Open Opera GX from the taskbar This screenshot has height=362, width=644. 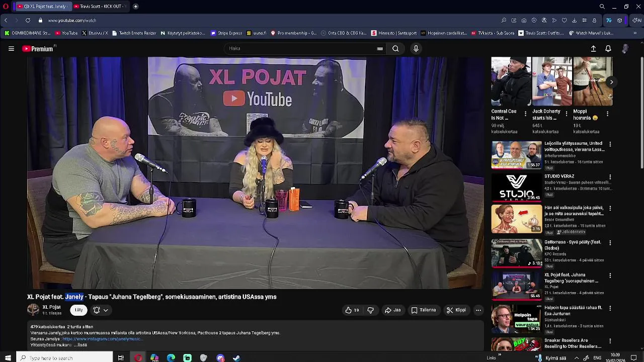(138, 358)
